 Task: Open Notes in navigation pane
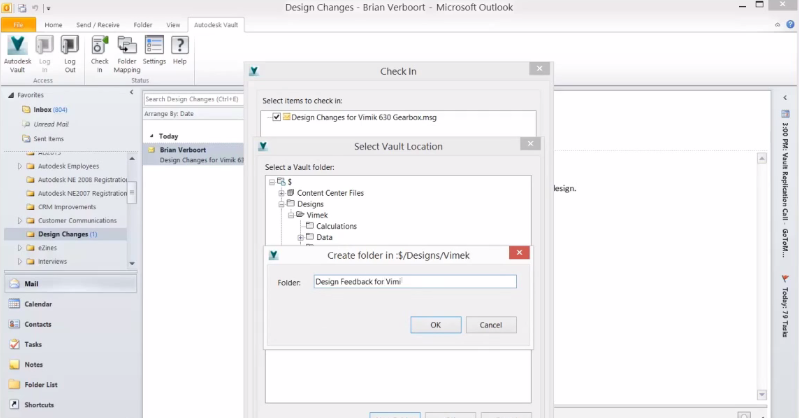pos(71,364)
